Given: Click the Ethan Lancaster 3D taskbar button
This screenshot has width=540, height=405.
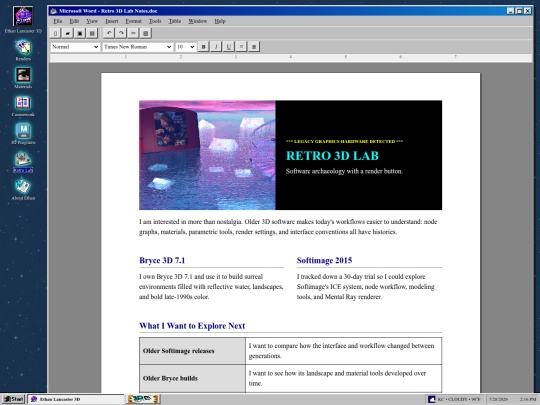Looking at the screenshot, I should [x=76, y=399].
